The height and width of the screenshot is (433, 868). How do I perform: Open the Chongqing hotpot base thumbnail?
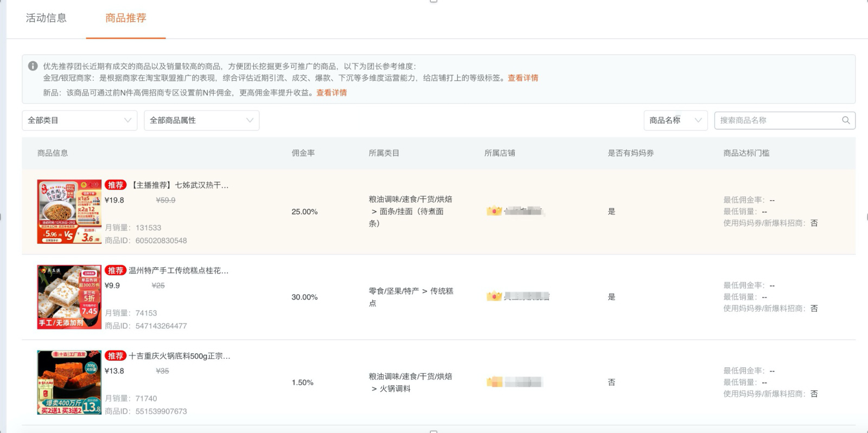point(69,383)
